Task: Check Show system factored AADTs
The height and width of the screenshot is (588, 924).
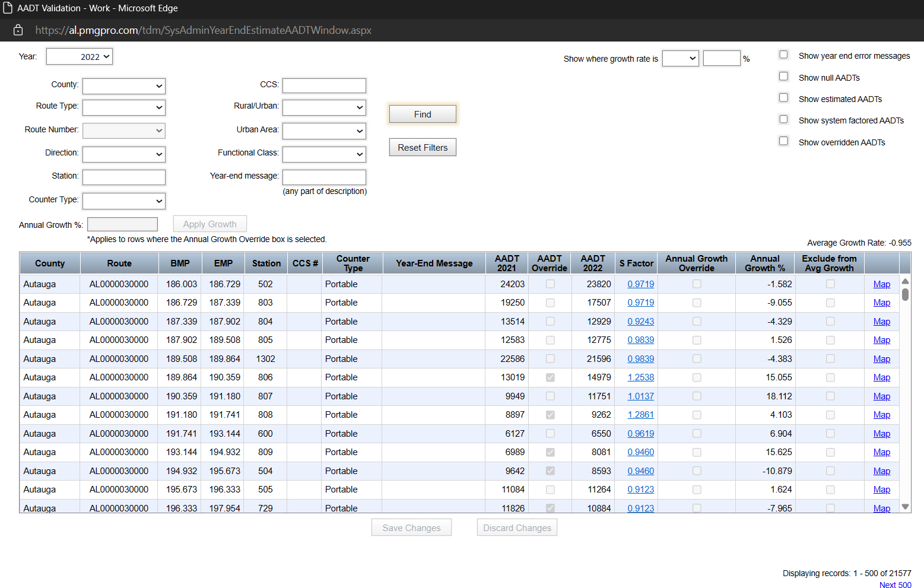Action: coord(783,119)
